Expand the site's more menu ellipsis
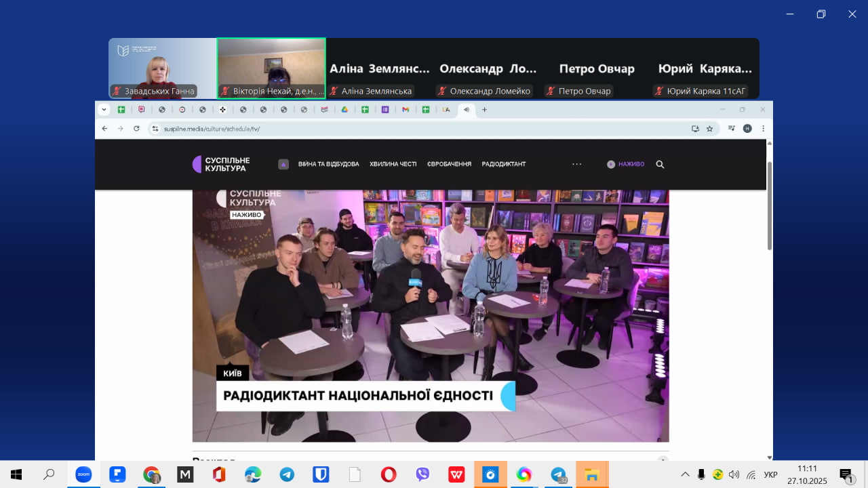Image resolution: width=868 pixels, height=488 pixels. click(576, 164)
